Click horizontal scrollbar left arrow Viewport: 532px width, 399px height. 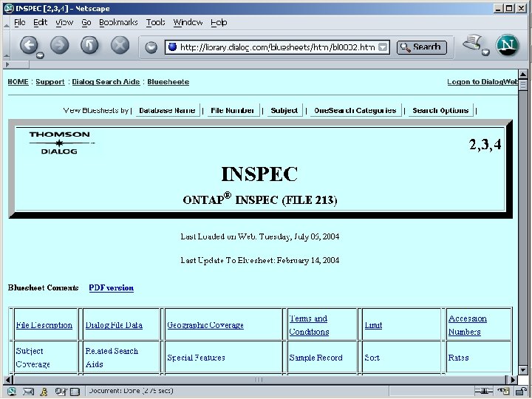click(8, 379)
